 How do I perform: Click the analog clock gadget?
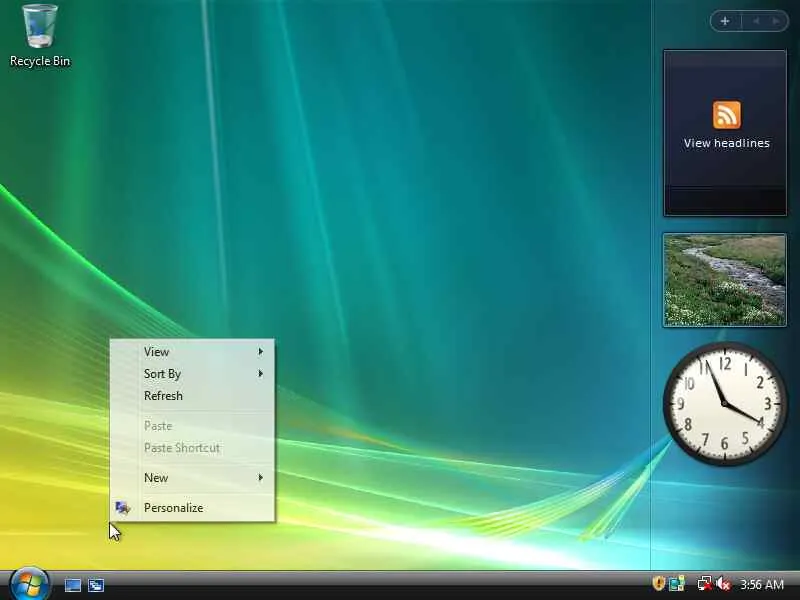pyautogui.click(x=725, y=404)
